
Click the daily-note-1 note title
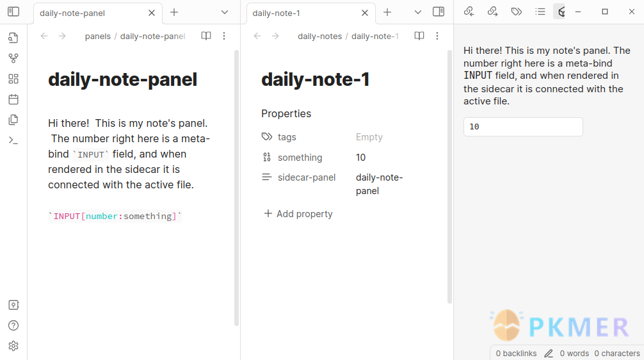click(x=316, y=79)
